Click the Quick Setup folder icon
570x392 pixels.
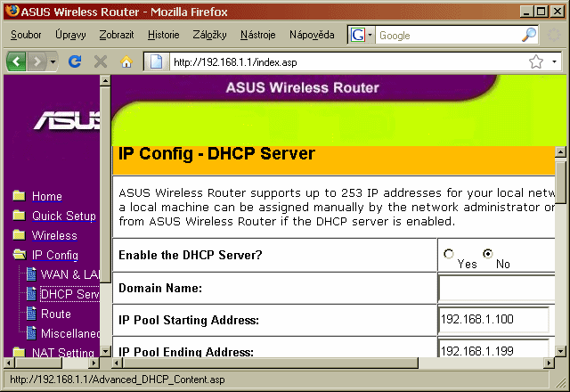(19, 216)
